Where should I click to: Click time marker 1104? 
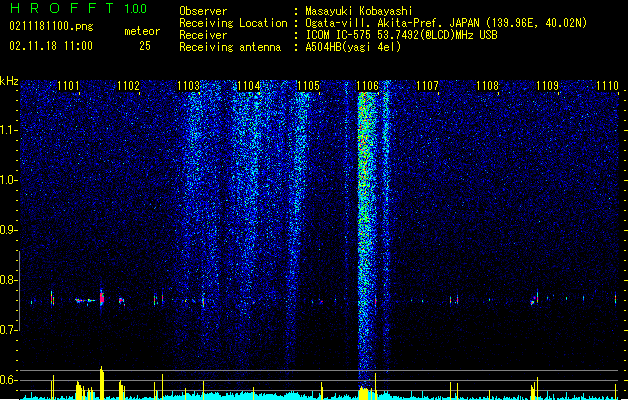tap(248, 86)
